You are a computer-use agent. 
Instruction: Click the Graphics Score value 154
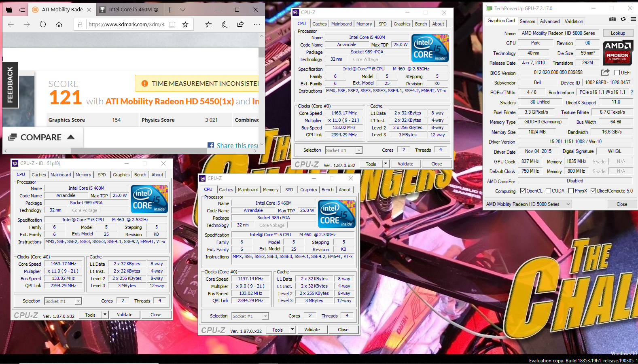point(117,120)
